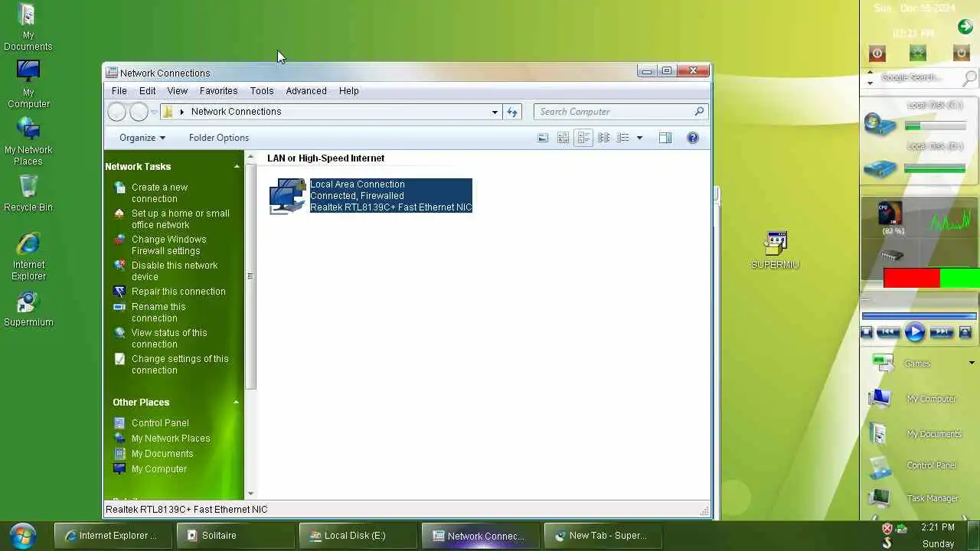Open the address bar history dropdown
The image size is (980, 551).
tap(495, 112)
